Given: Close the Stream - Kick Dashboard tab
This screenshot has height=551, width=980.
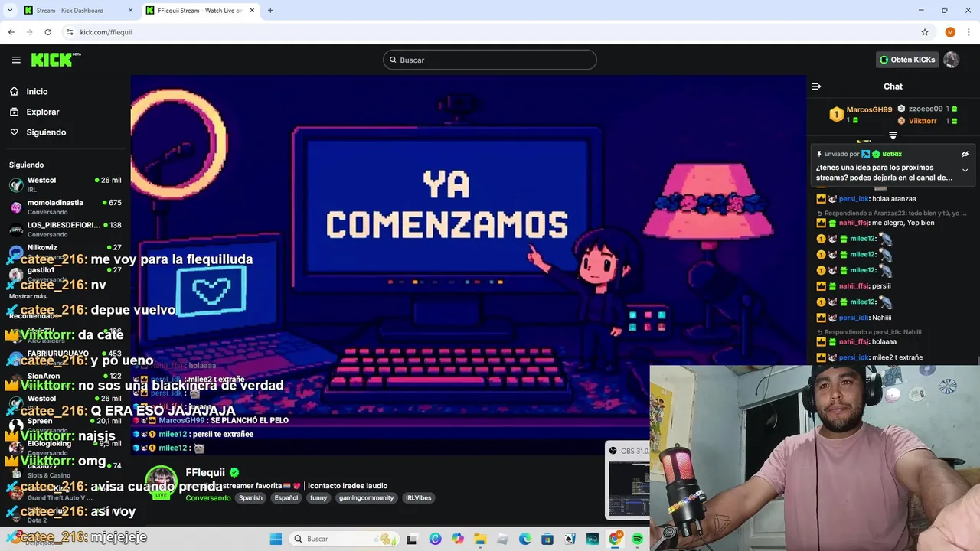Looking at the screenshot, I should [130, 11].
